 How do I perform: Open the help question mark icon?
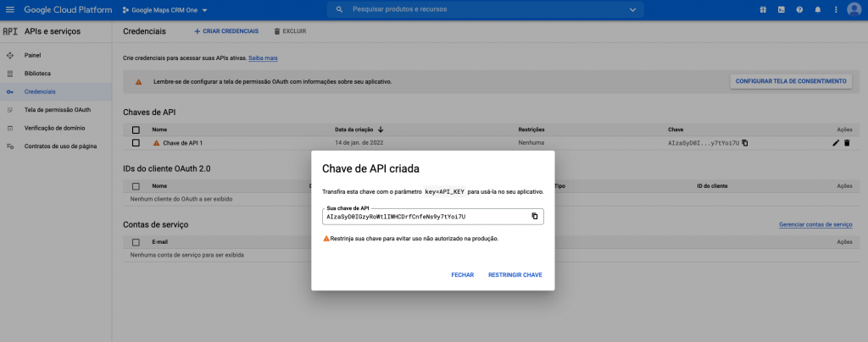pyautogui.click(x=799, y=9)
